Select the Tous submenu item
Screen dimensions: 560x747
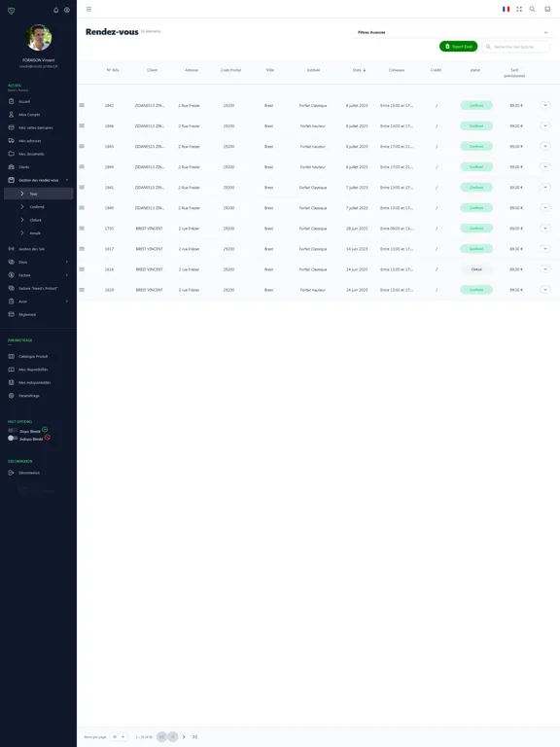pyautogui.click(x=38, y=194)
